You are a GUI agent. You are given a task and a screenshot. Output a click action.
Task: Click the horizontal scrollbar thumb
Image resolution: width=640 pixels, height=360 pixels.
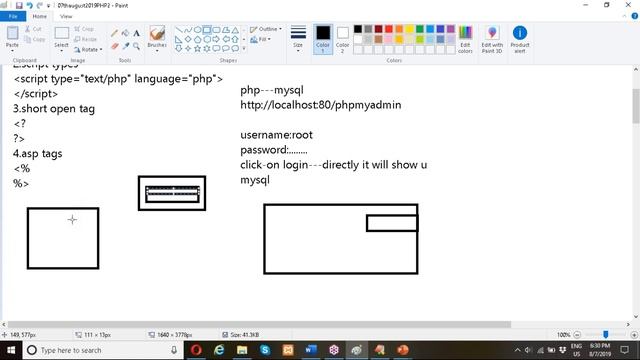259,324
